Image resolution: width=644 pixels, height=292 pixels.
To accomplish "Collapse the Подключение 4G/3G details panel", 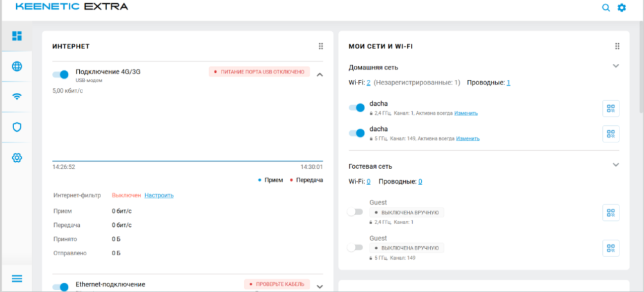I will pyautogui.click(x=319, y=74).
